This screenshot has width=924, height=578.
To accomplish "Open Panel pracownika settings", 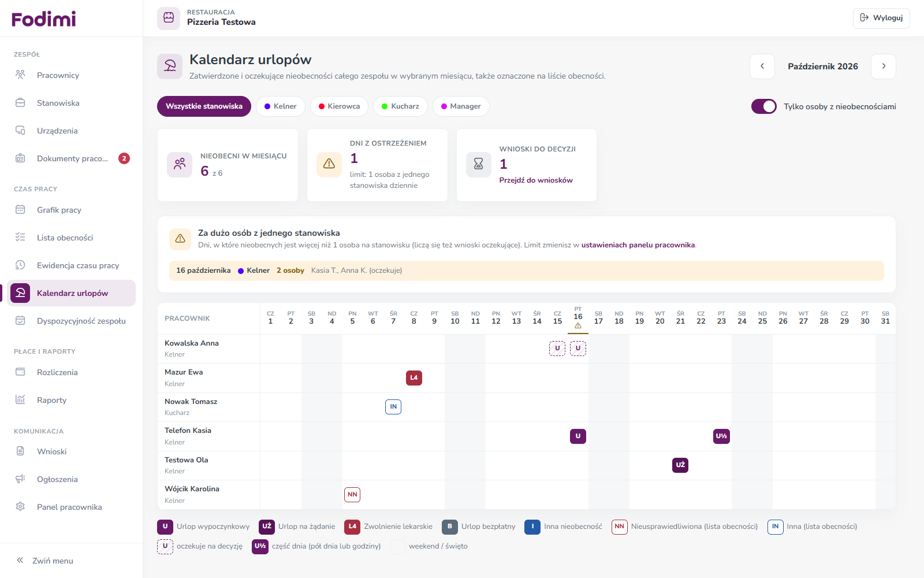I will click(x=72, y=507).
